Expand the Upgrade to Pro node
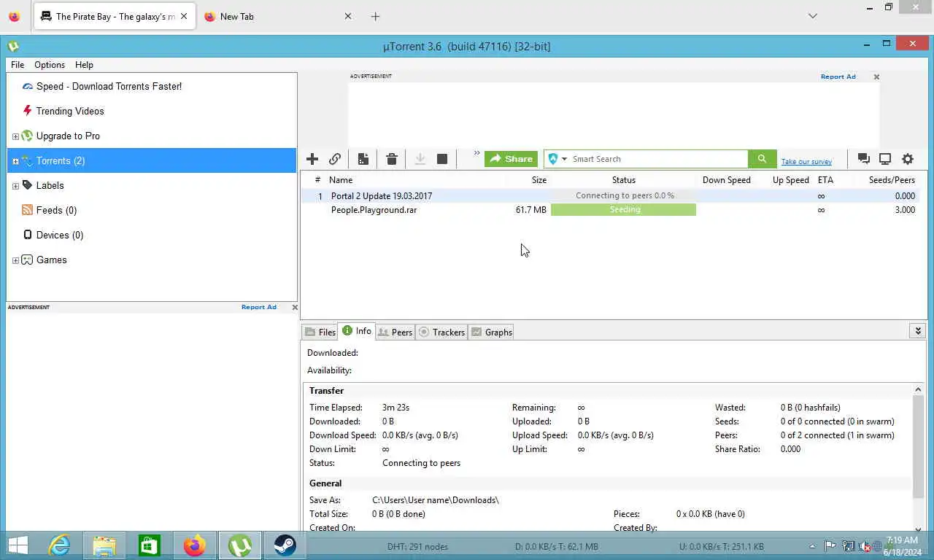 click(x=15, y=136)
